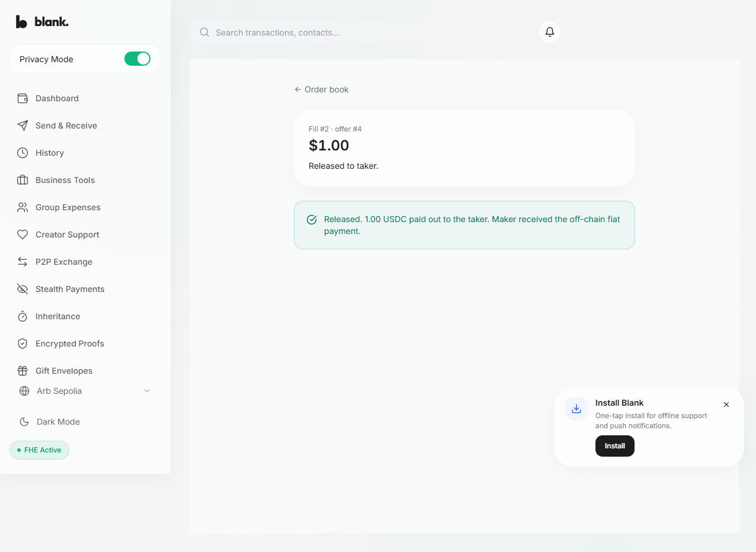Click the History clock icon
Image resolution: width=756 pixels, height=552 pixels.
pyautogui.click(x=23, y=153)
